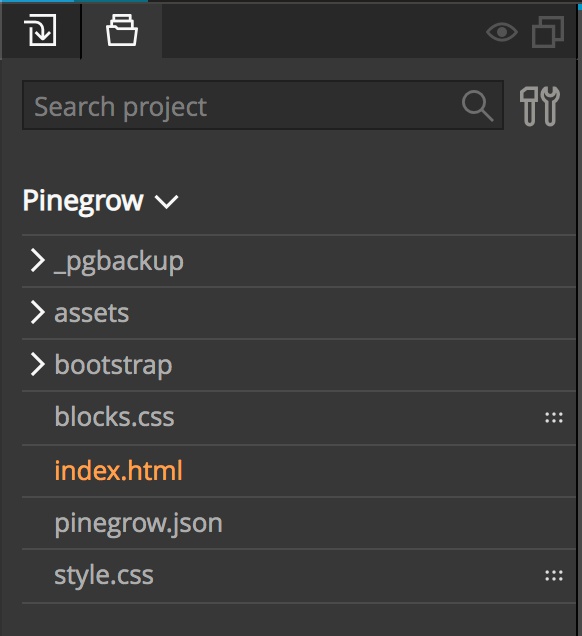Image resolution: width=582 pixels, height=636 pixels.
Task: Select the assets folder name
Action: point(92,313)
